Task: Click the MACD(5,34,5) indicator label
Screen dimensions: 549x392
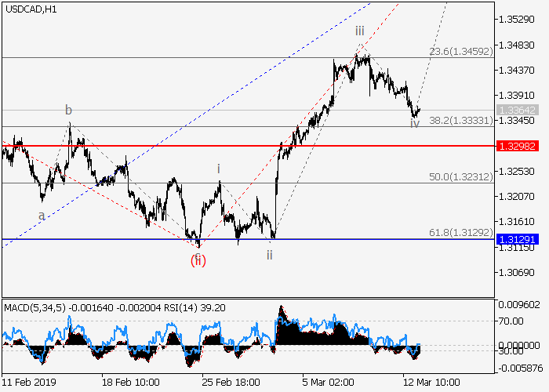Action: (x=33, y=308)
